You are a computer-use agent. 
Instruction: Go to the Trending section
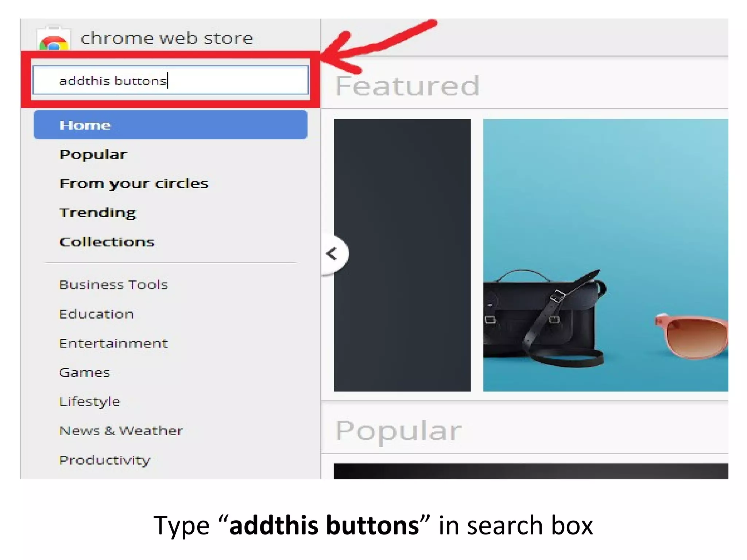pos(97,213)
